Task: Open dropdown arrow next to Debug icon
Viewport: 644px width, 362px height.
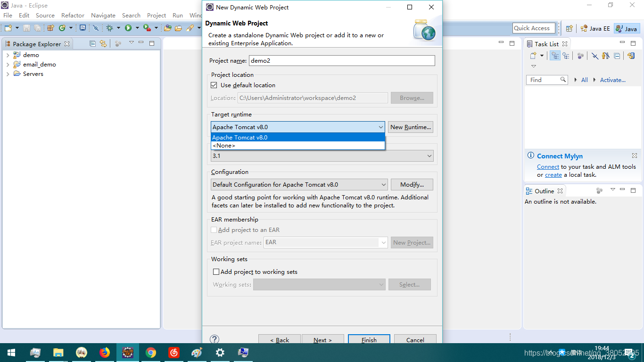Action: click(x=118, y=28)
